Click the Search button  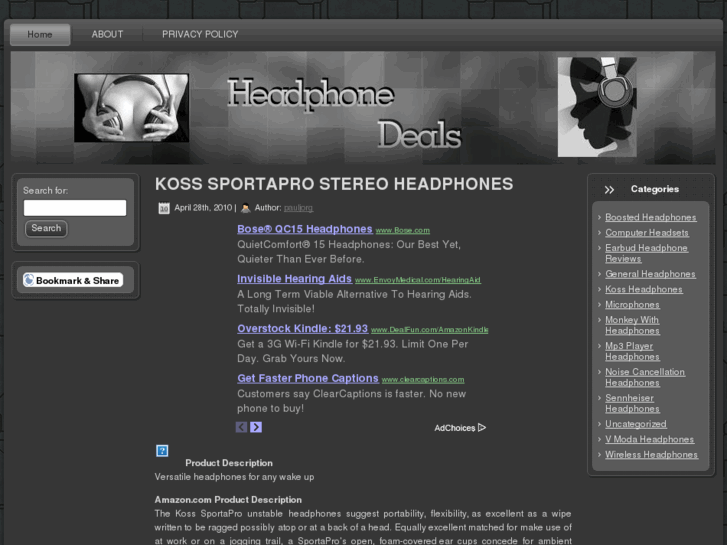click(46, 228)
